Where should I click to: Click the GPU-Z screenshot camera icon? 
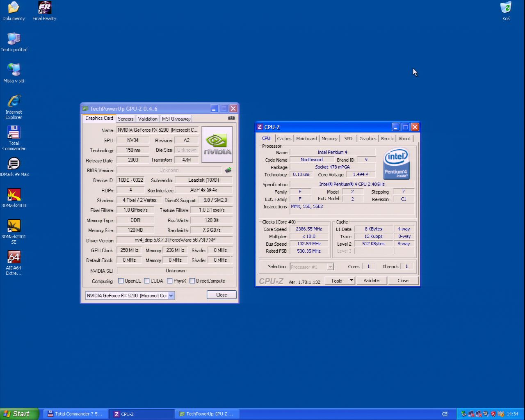[x=231, y=118]
